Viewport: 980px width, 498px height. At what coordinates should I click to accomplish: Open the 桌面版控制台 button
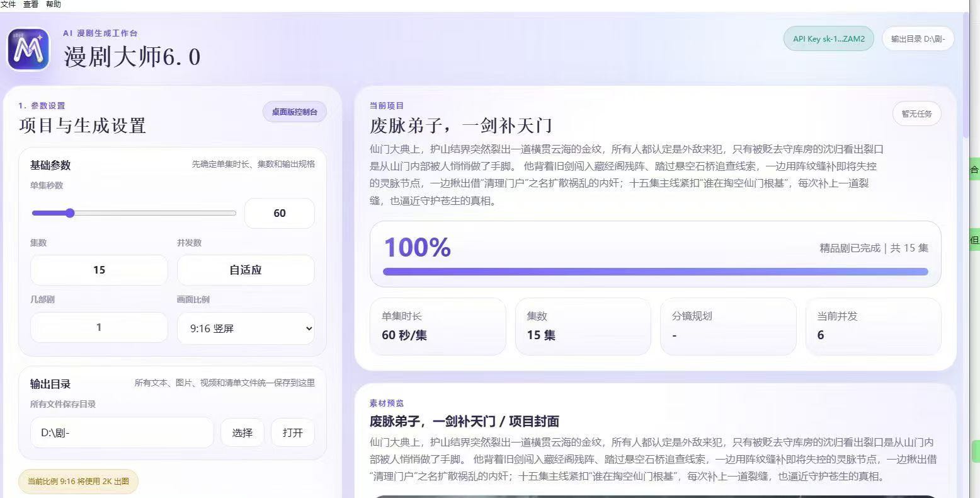tap(294, 112)
